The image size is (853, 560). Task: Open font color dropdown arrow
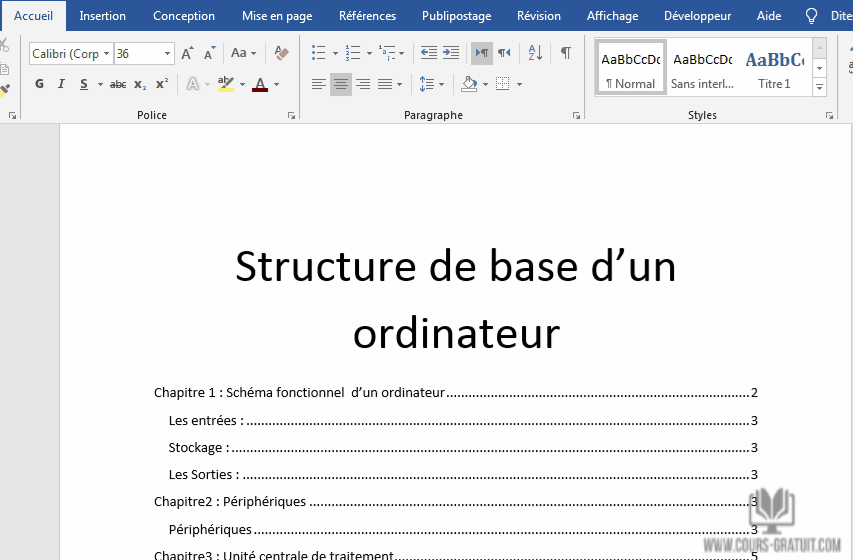coord(276,84)
